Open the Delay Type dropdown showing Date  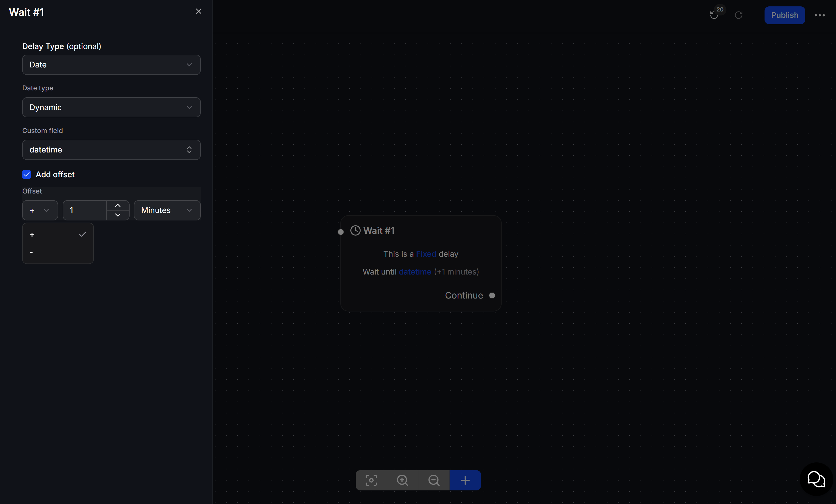coord(111,65)
